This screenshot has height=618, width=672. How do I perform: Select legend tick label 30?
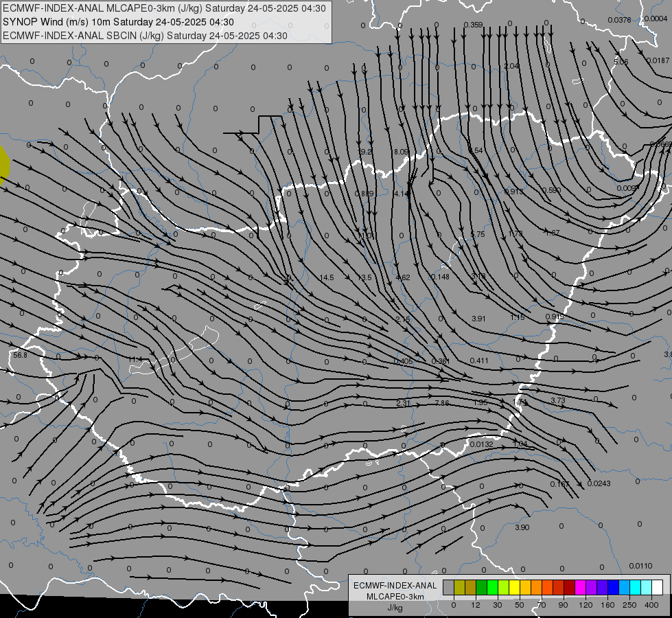click(x=498, y=605)
